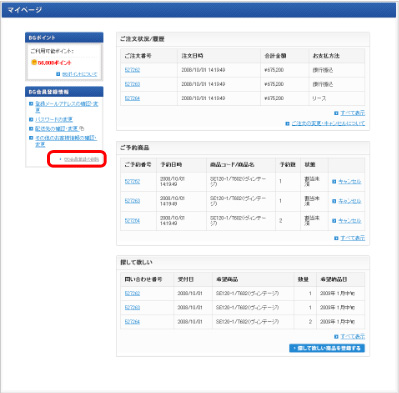399x393 pixels.
Task: Click the arrow icon beside すべて表示 under 探して欲しい
Action: (x=336, y=337)
